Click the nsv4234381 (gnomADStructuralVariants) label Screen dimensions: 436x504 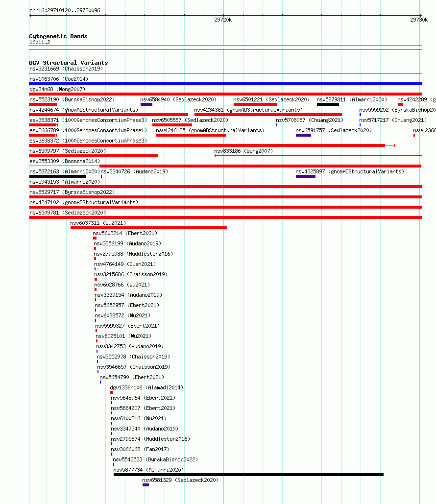pyautogui.click(x=248, y=110)
